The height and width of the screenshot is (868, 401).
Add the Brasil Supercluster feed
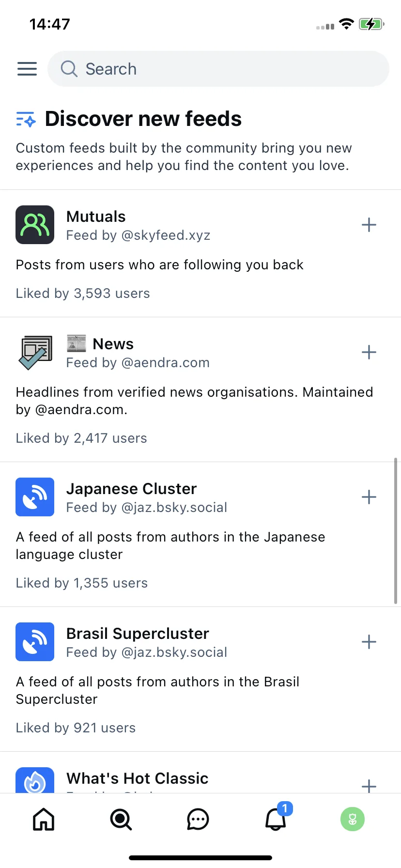click(x=369, y=642)
